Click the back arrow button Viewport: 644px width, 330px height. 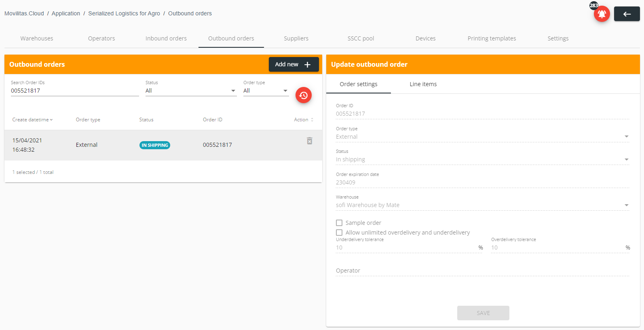pyautogui.click(x=627, y=14)
